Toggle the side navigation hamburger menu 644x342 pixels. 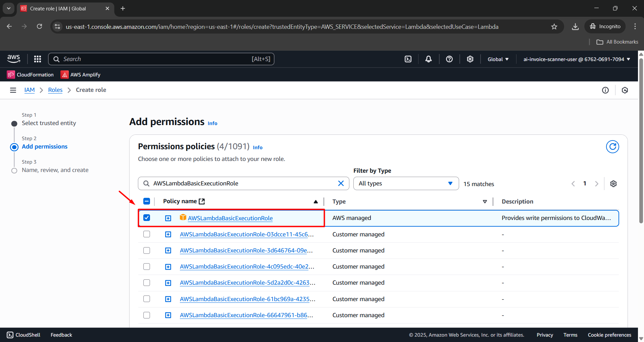tap(13, 90)
